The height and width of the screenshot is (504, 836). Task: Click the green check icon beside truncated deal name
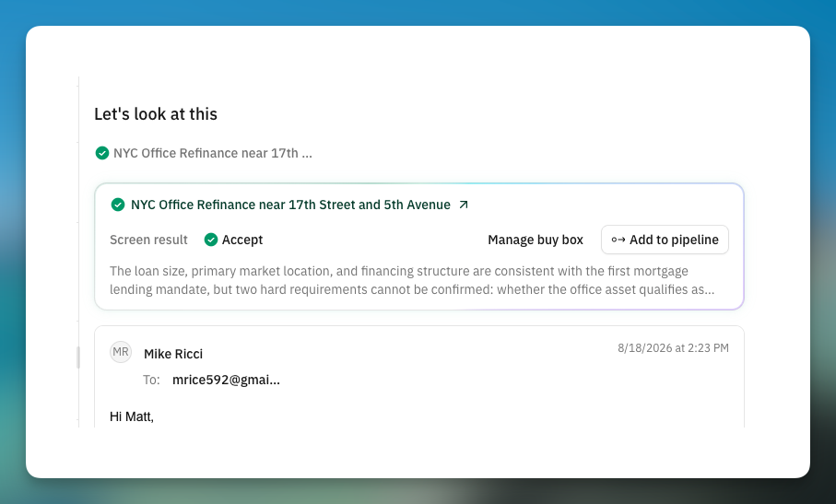[101, 154]
